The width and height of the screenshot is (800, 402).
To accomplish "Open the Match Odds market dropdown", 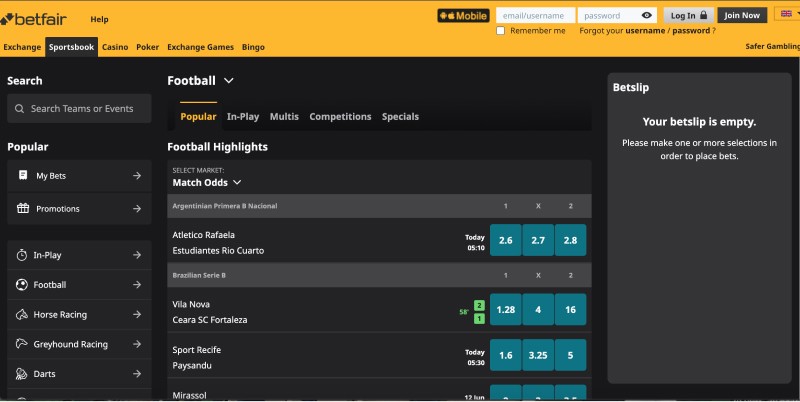I will coord(207,183).
